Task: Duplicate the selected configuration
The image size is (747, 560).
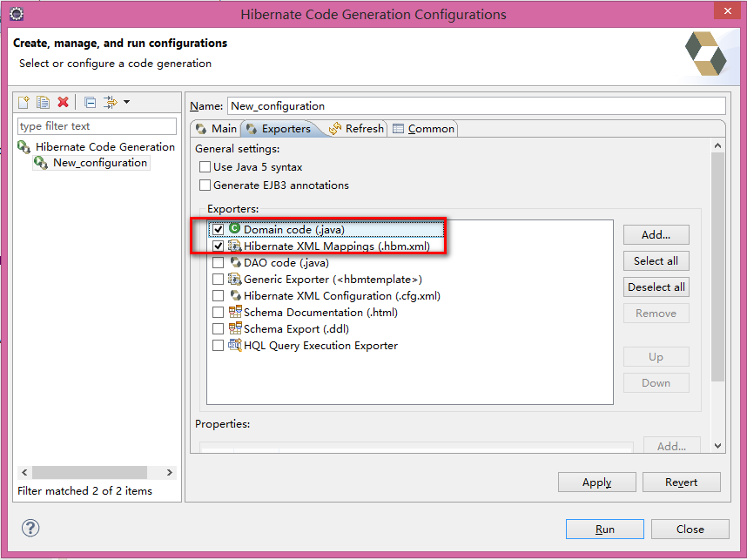Action: point(43,102)
